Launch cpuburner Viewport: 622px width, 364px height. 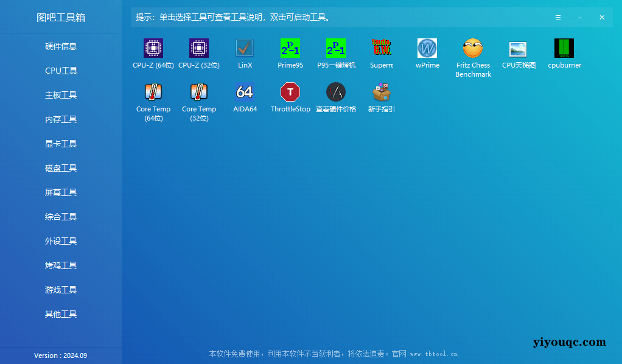[564, 49]
